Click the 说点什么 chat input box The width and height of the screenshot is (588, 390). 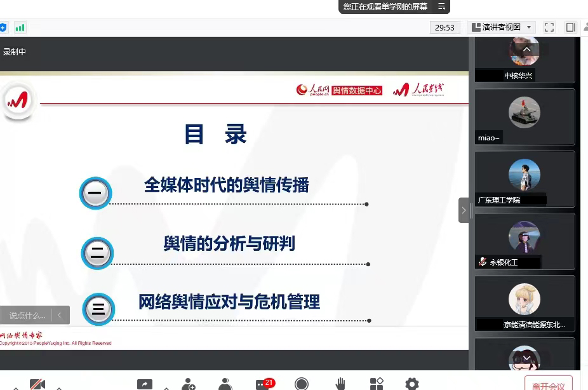[27, 315]
